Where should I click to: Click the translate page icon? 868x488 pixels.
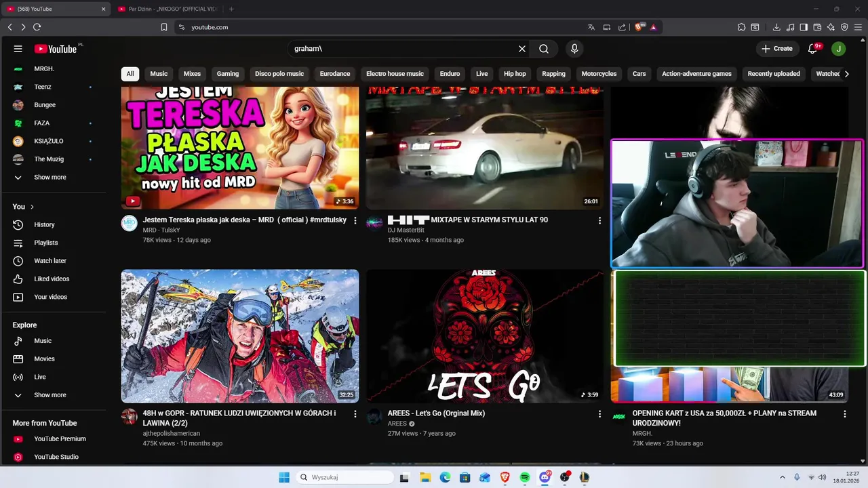(591, 27)
